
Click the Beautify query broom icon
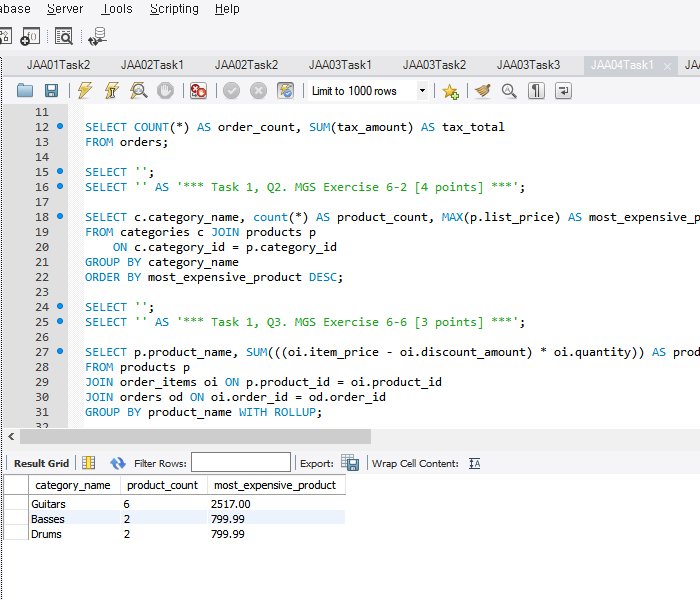(x=483, y=91)
